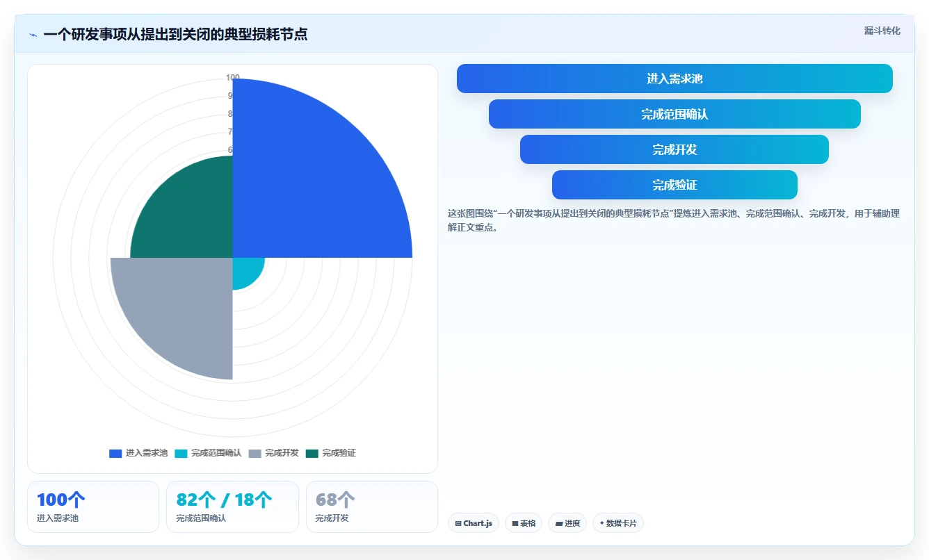929x560 pixels.
Task: Select the 完成范围确认 funnel bar
Action: click(674, 114)
